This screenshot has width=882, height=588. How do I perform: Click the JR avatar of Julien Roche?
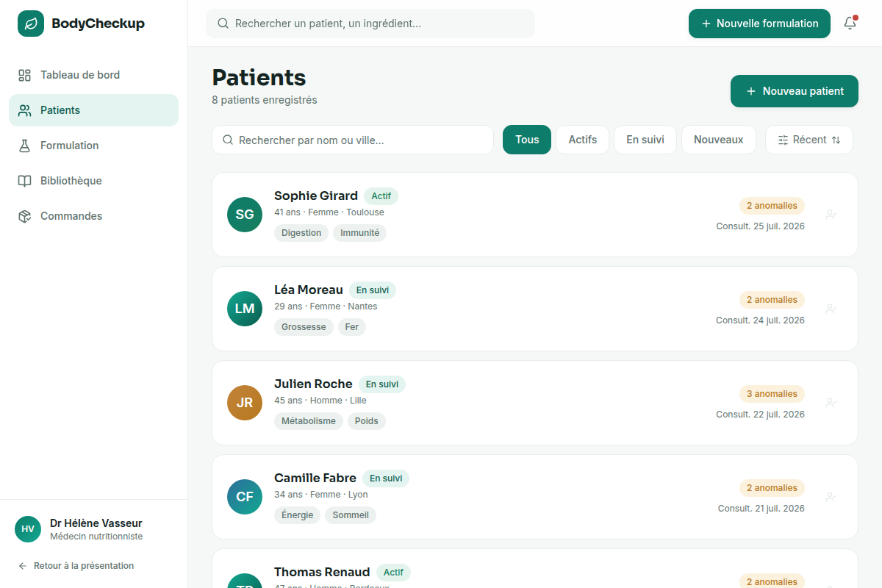(245, 403)
